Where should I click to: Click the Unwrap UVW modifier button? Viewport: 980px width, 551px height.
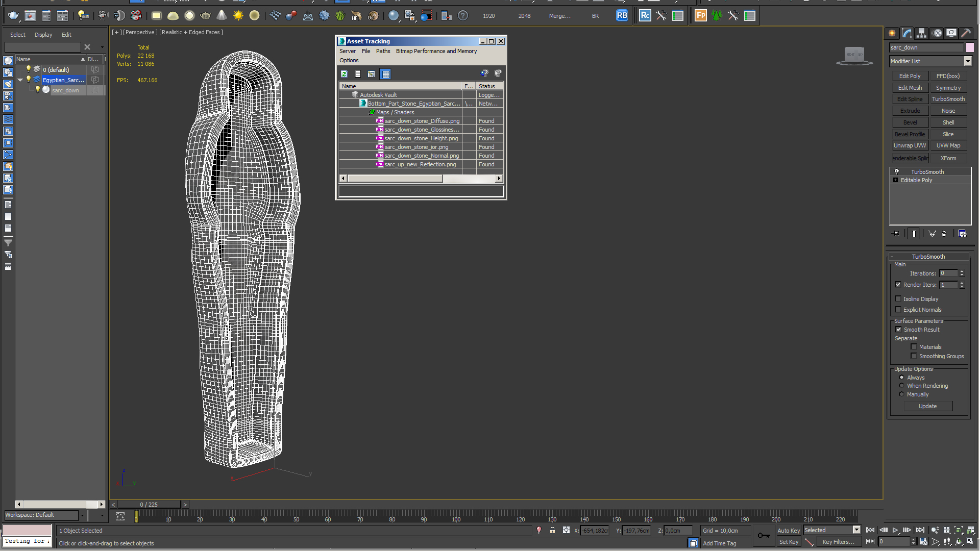[910, 145]
